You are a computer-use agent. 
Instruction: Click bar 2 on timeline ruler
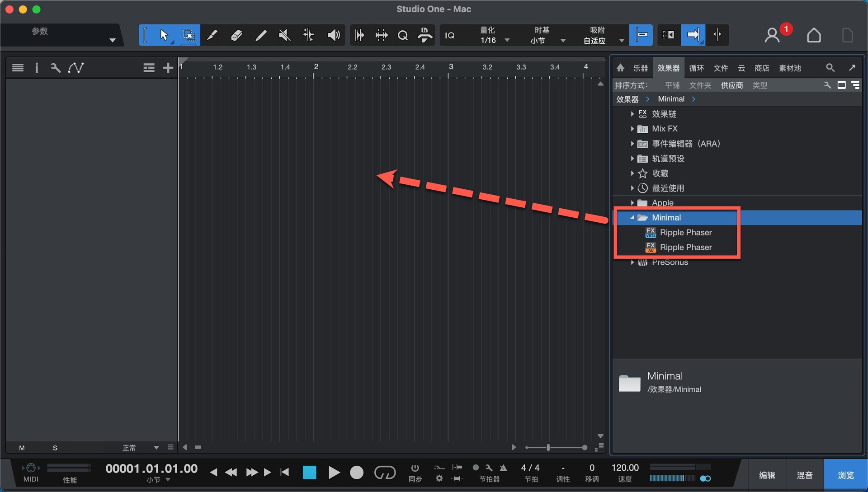pos(316,67)
